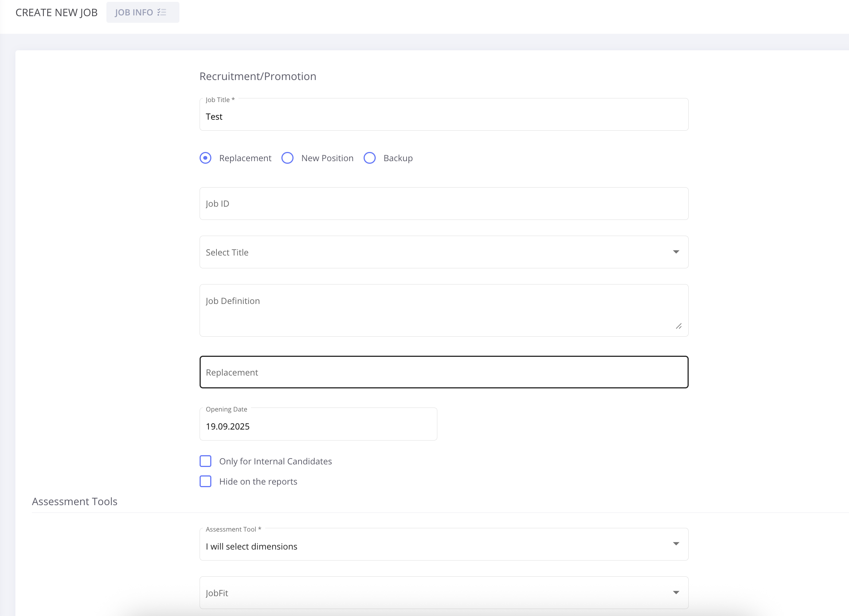Click the Hide on the reports label
Screen dimensions: 849x616
[258, 482]
